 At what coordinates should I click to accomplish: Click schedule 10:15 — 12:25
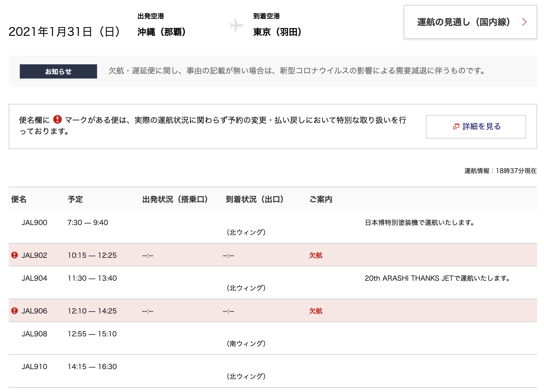[x=92, y=255]
